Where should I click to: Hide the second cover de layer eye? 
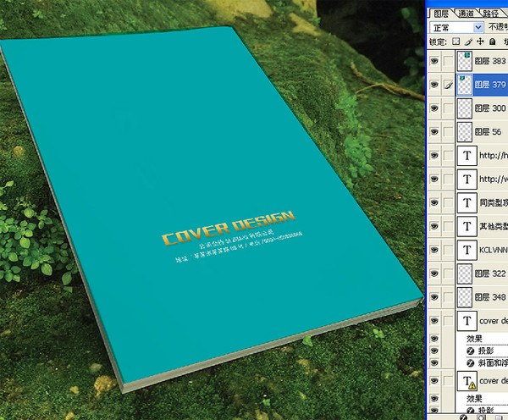pos(434,380)
